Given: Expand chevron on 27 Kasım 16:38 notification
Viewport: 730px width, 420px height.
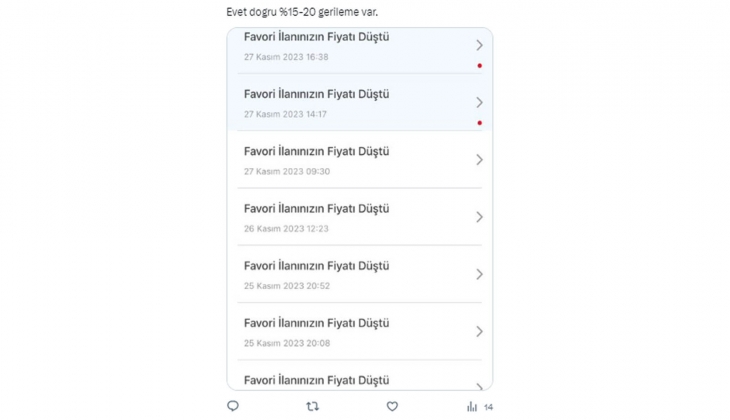Looking at the screenshot, I should tap(480, 45).
